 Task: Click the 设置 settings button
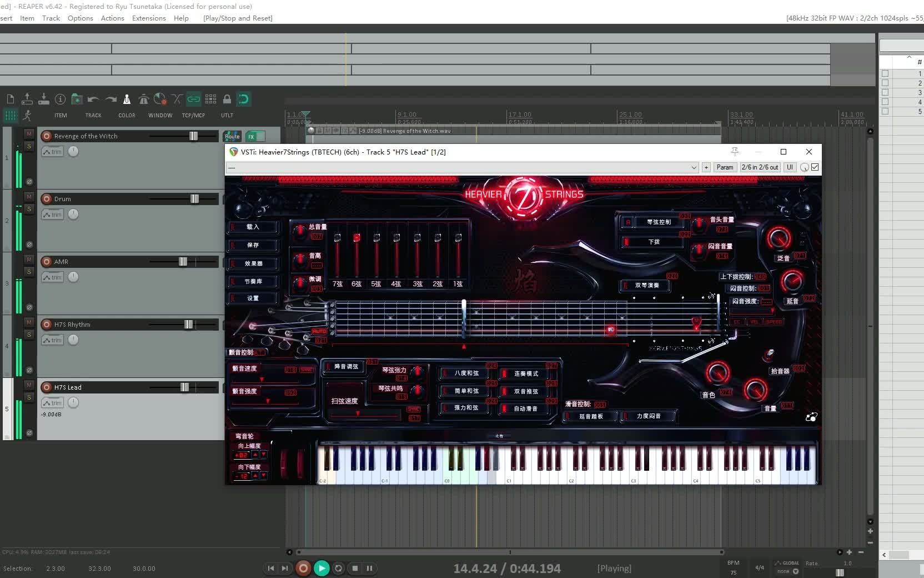click(253, 298)
